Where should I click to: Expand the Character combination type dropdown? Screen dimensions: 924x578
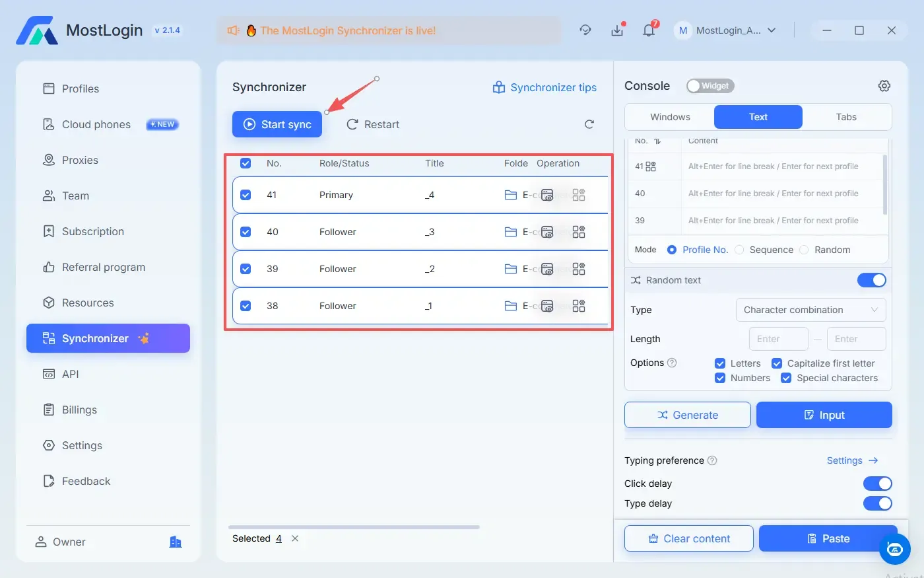pos(810,310)
